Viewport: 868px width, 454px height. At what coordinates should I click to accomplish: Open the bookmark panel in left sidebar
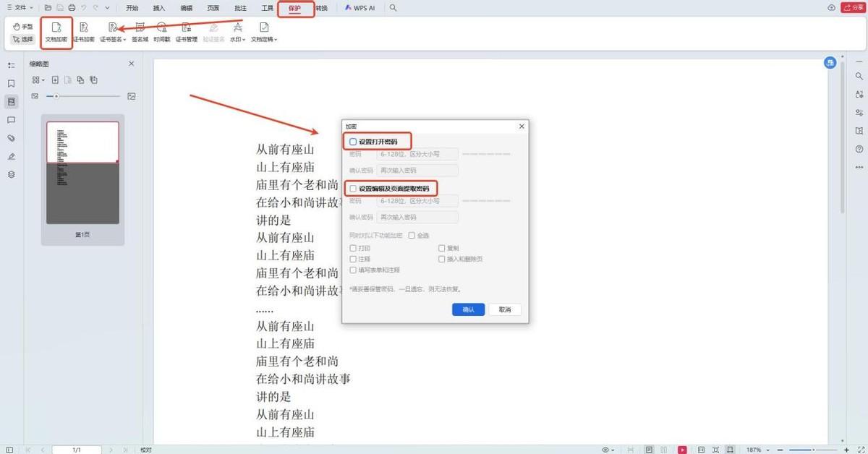click(x=11, y=84)
